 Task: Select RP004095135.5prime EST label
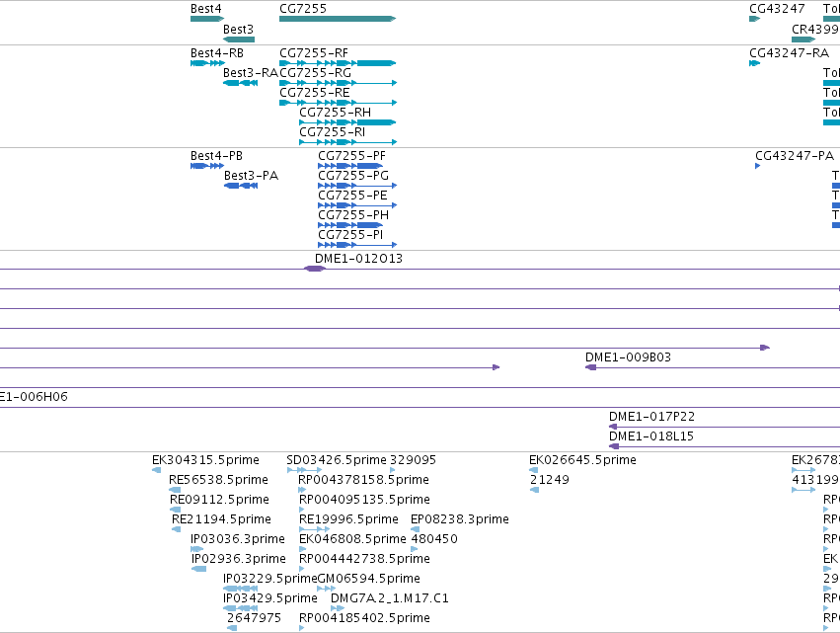click(364, 500)
